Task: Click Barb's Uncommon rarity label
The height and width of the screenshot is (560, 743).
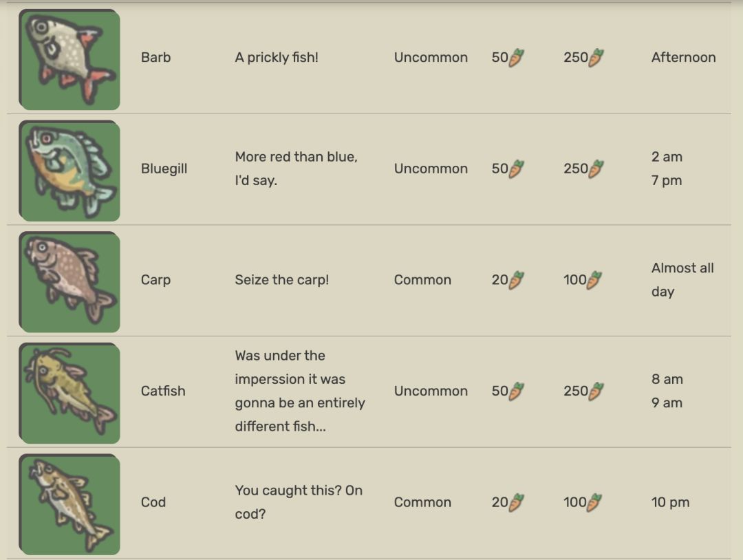Action: coord(431,58)
